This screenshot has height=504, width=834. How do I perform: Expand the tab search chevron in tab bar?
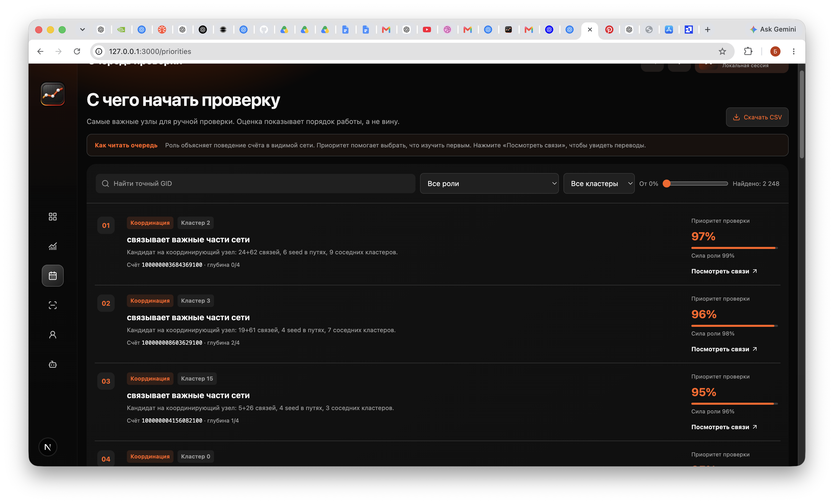(82, 30)
